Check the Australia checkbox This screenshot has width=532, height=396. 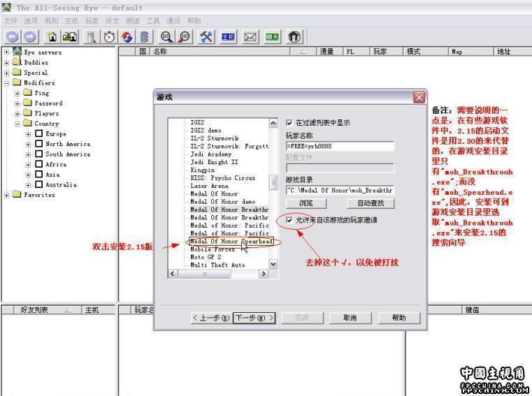click(x=39, y=184)
